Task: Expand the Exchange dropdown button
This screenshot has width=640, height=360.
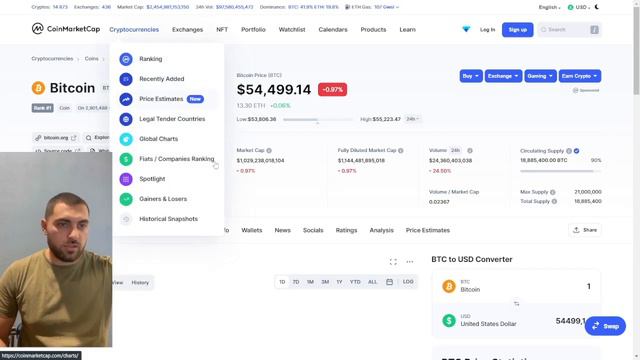Action: coord(503,76)
